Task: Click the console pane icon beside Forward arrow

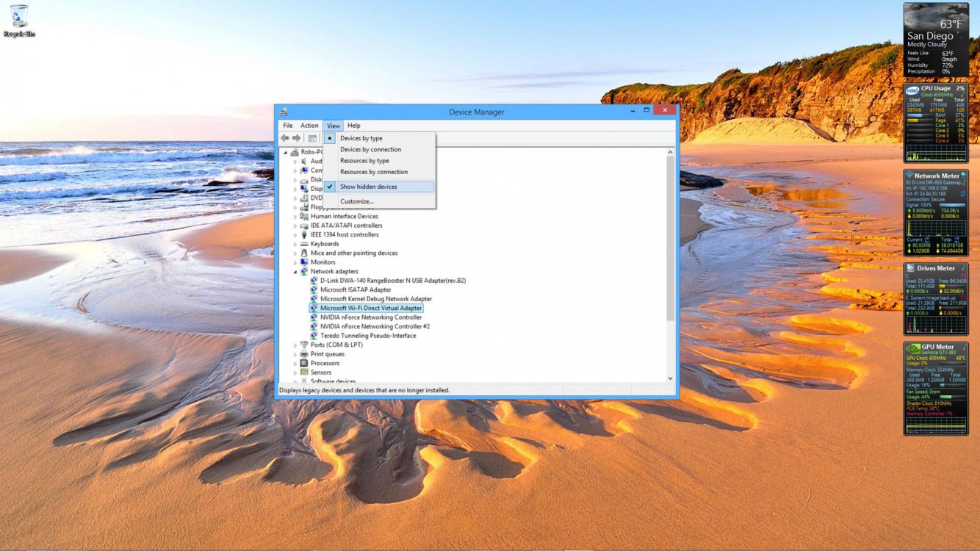Action: click(x=312, y=138)
